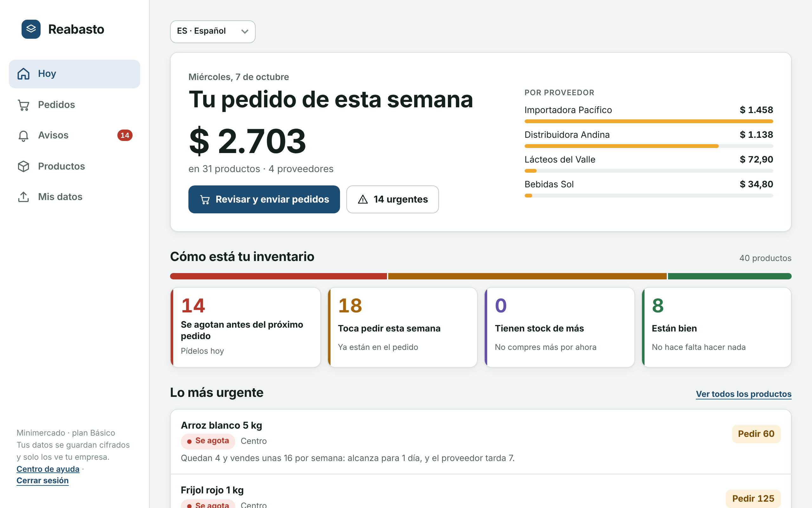Open the 8 Están bien card
Screen dimensions: 812x508
pos(717,327)
